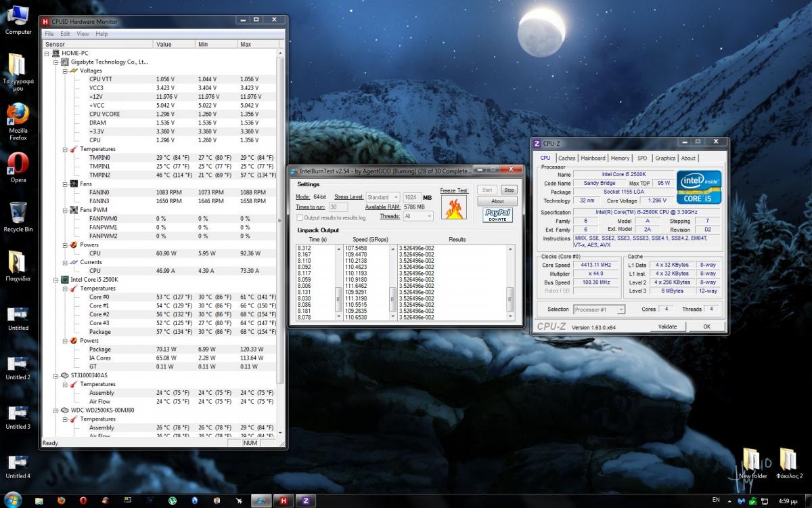Open the Processor Selection dropdown in CPU-Z

point(599,310)
